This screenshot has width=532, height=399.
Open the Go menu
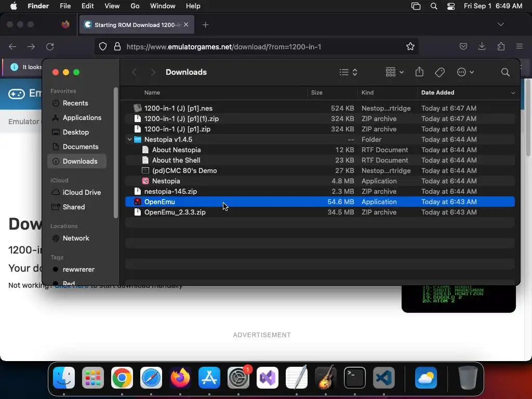135,6
